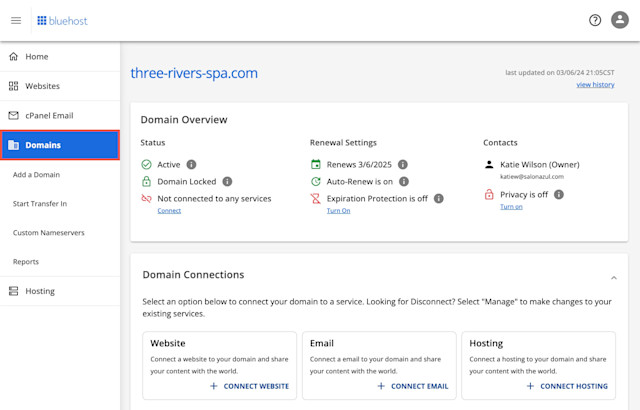Click CONNECT HOSTING button
Image resolution: width=640 pixels, height=410 pixels.
tap(567, 386)
